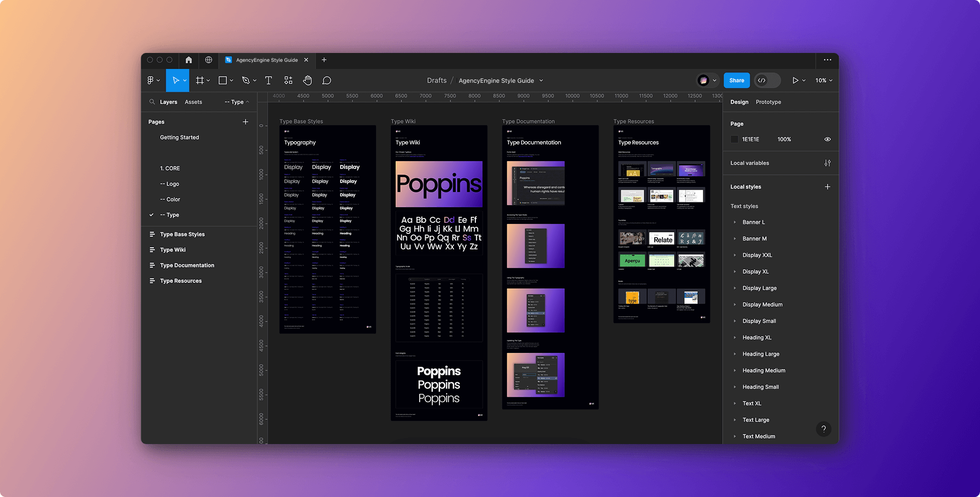
Task: Select the Frame tool
Action: tap(200, 81)
